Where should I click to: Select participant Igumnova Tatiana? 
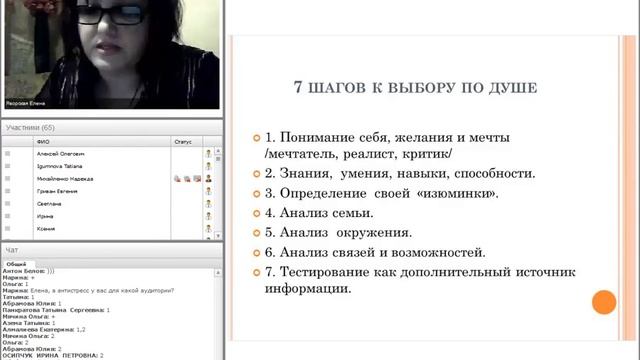[x=60, y=166]
